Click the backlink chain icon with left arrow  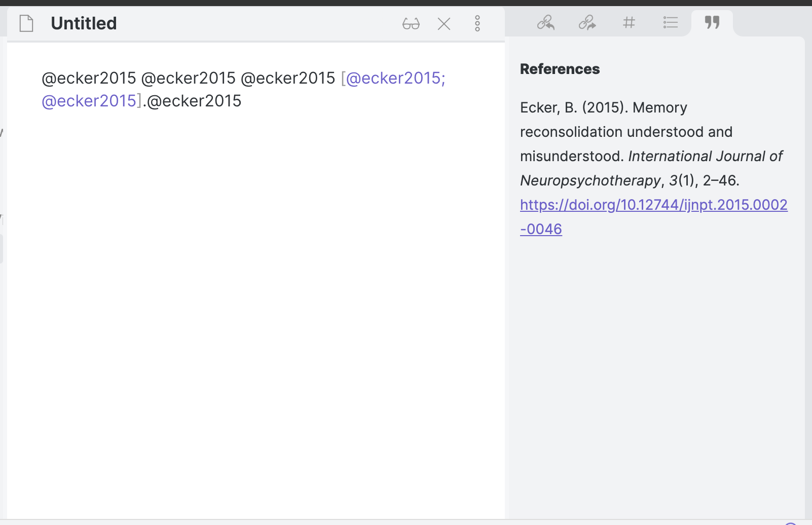coord(545,22)
